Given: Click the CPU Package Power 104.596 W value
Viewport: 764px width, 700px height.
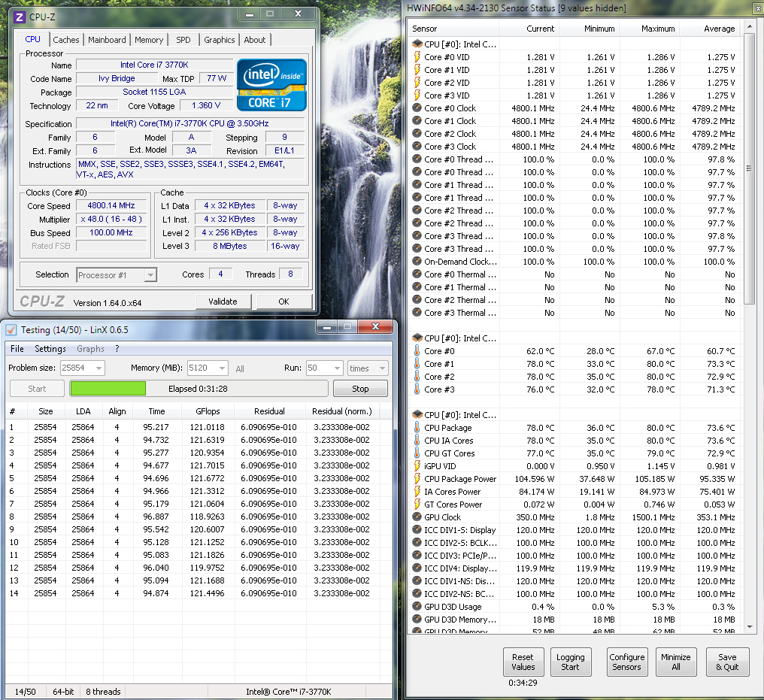Looking at the screenshot, I should click(x=535, y=479).
